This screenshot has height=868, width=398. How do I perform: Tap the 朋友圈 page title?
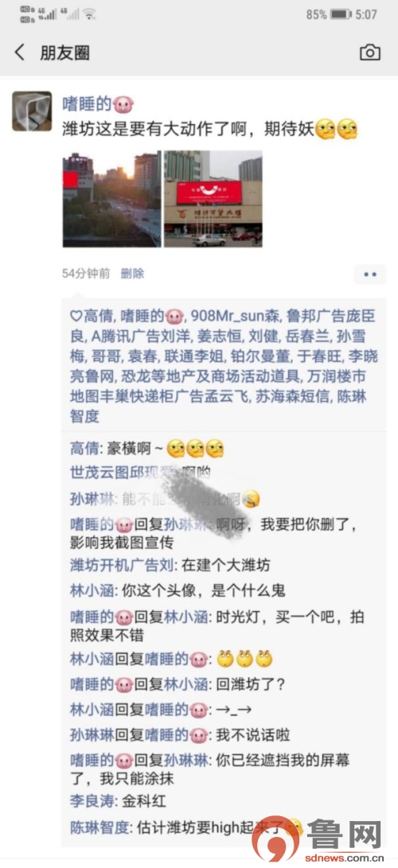(64, 53)
